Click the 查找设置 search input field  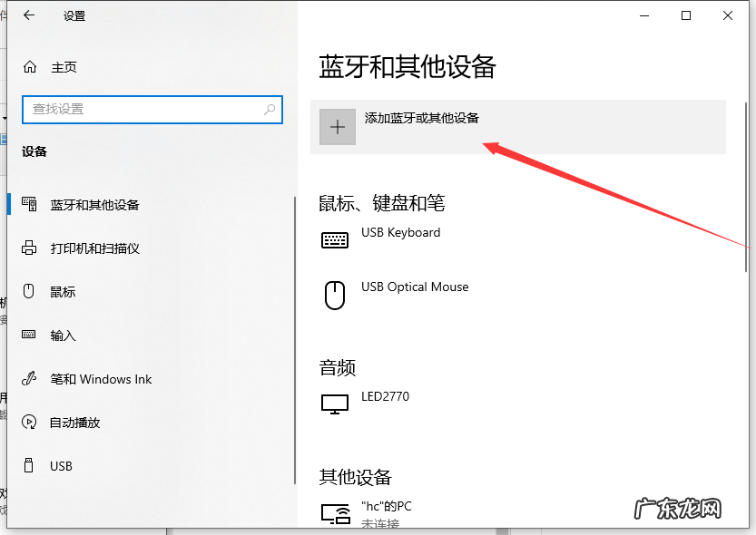coord(136,109)
